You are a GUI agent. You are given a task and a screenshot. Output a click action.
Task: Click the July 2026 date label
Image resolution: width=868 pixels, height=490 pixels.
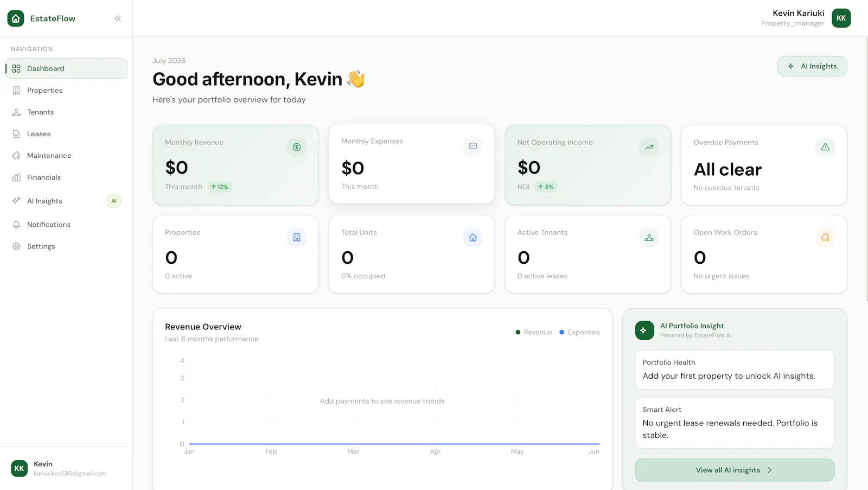coord(169,61)
